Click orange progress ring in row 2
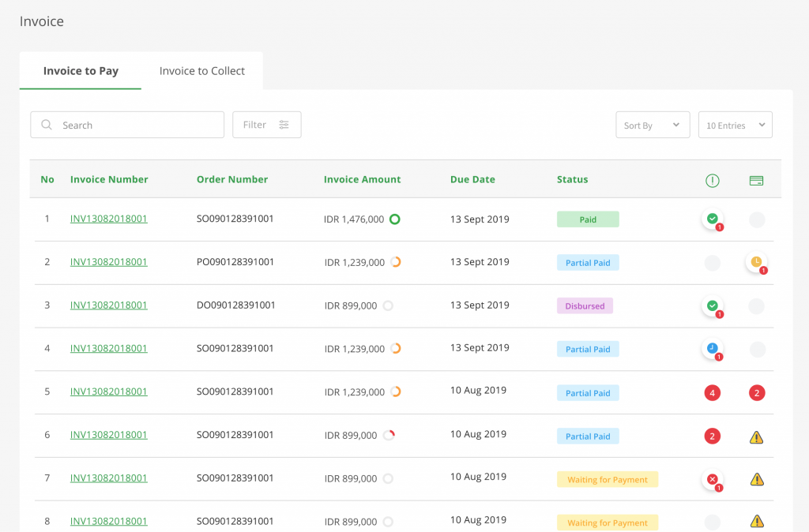This screenshot has height=532, width=809. [x=396, y=262]
